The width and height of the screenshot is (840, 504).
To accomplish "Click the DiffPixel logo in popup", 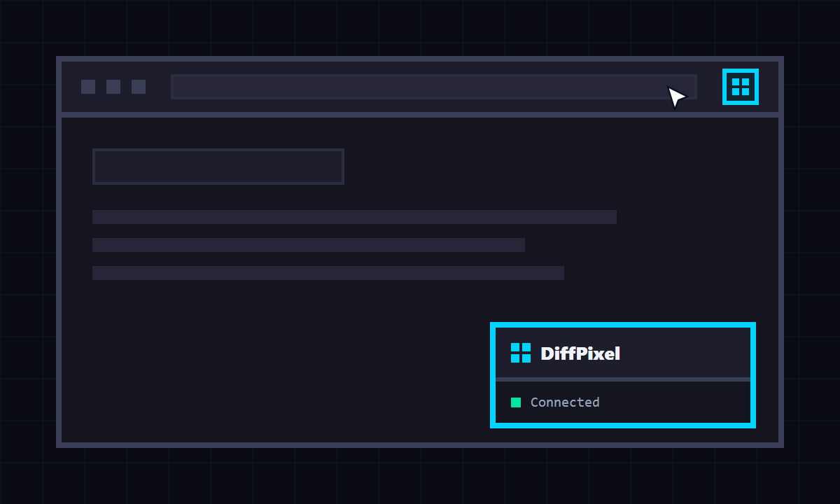I will coord(521,353).
